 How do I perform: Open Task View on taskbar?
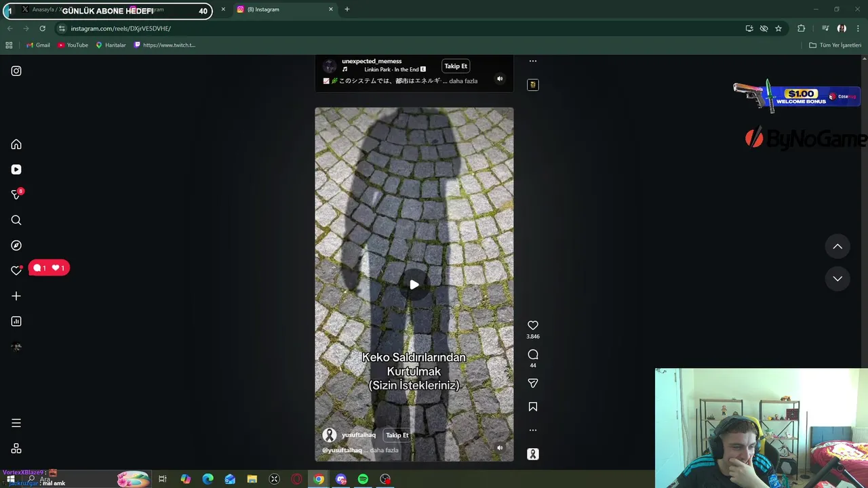(x=163, y=479)
